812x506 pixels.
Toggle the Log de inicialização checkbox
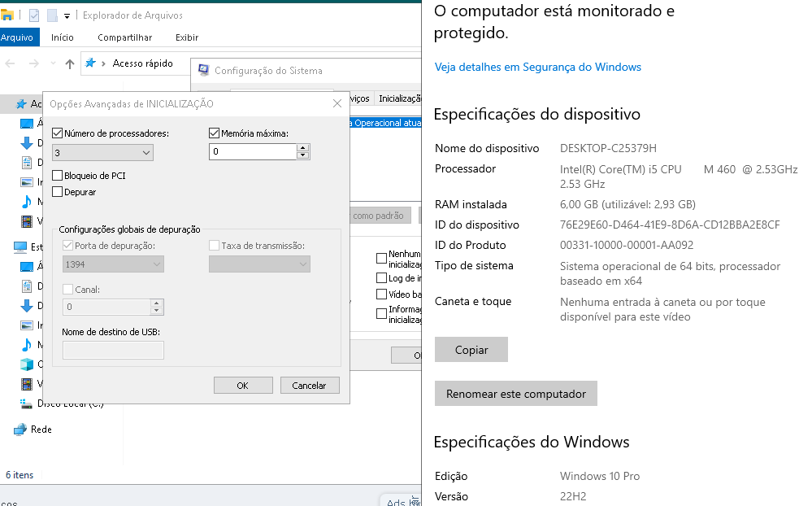pyautogui.click(x=382, y=278)
